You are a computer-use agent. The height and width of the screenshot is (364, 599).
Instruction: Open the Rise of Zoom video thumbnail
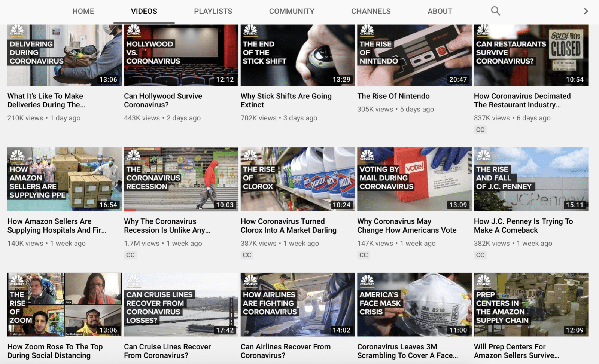tap(64, 305)
